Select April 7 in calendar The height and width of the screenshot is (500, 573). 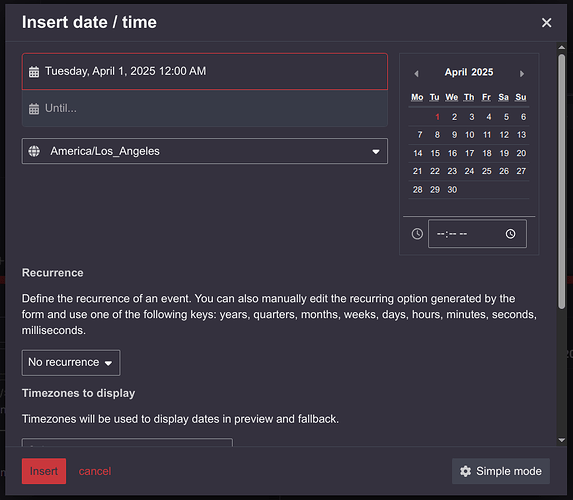[420, 135]
